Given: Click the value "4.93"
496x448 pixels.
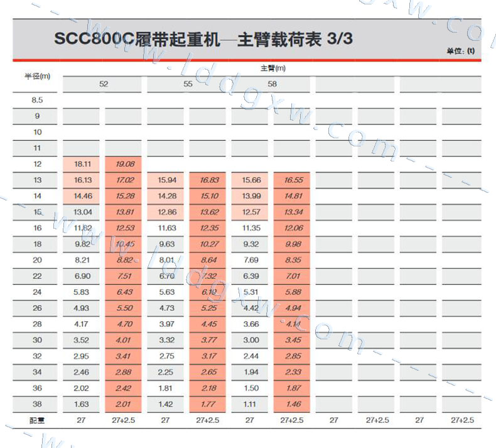Looking at the screenshot, I should tap(81, 308).
